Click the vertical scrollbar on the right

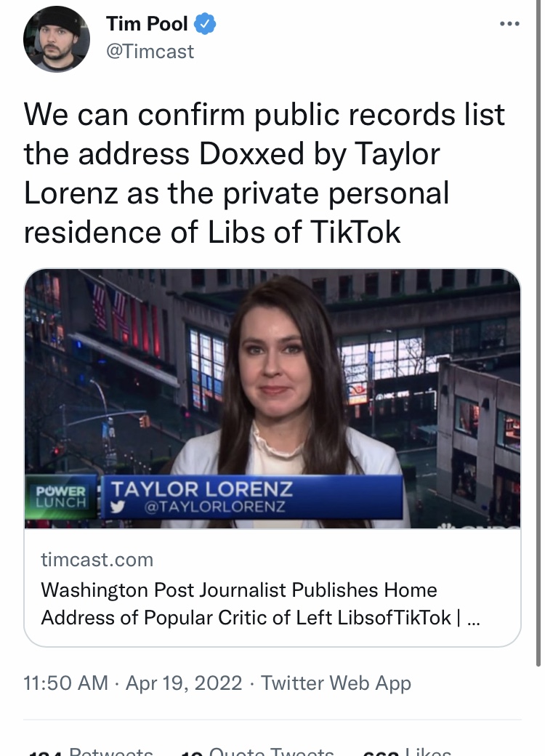pyautogui.click(x=538, y=333)
